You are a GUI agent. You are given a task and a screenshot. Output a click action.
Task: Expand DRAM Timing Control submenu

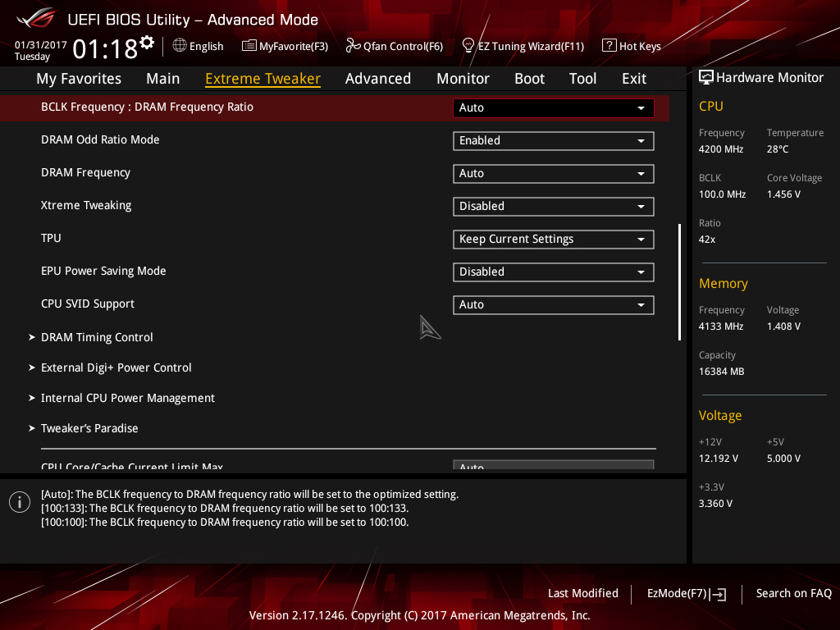(x=97, y=337)
